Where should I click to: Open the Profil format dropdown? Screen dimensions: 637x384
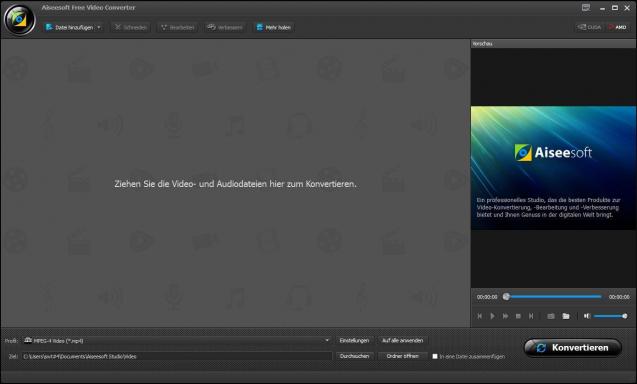pos(177,341)
